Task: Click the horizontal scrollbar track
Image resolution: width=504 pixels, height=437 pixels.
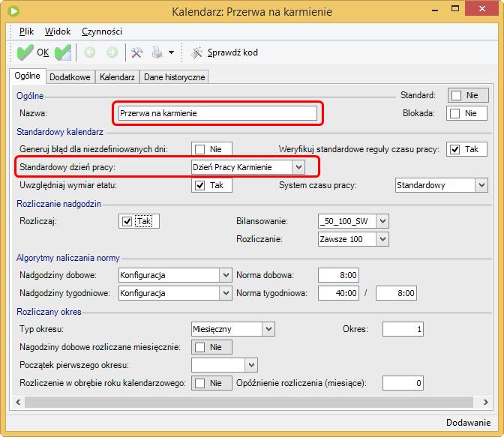Action: point(249,402)
